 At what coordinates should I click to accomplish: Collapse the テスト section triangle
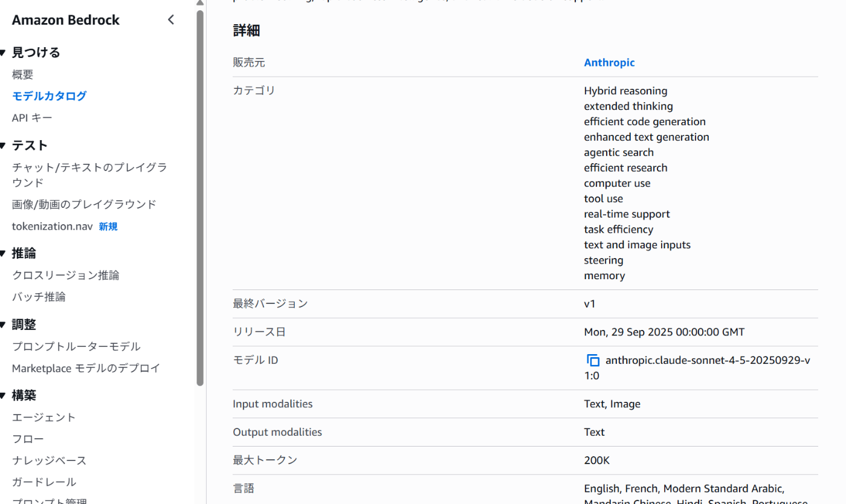pyautogui.click(x=3, y=146)
